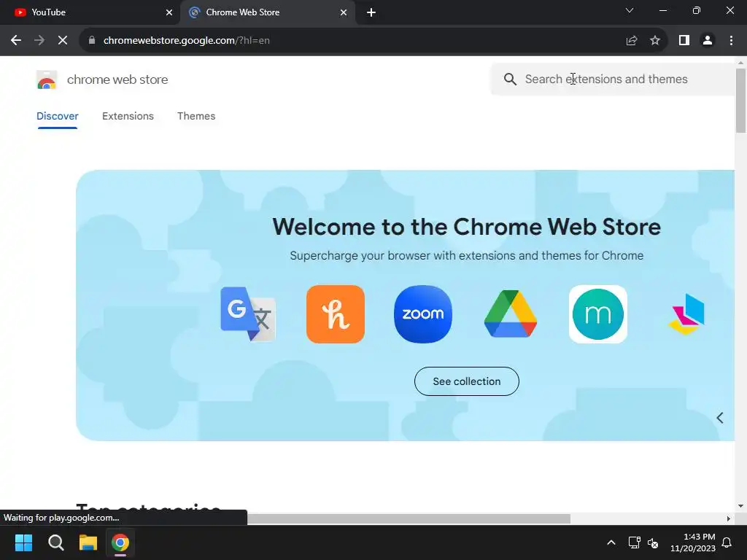Viewport: 747px width, 560px height.
Task: Select the Chrome Web Store tab
Action: click(268, 12)
